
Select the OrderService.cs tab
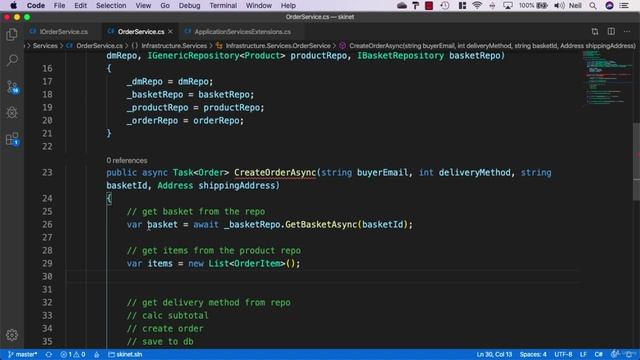(140, 31)
